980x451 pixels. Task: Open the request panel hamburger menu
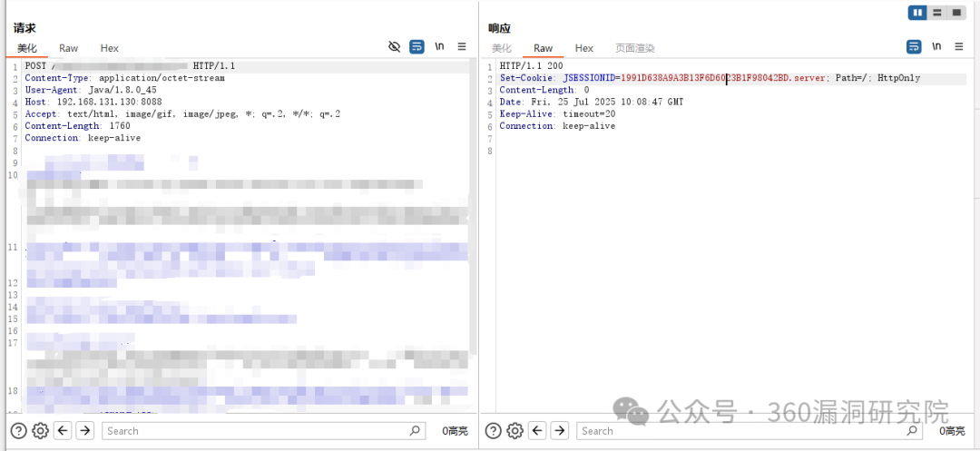462,47
